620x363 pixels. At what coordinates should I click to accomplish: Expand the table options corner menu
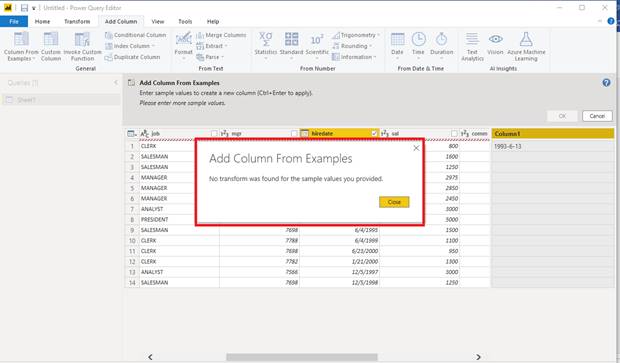tap(132, 134)
